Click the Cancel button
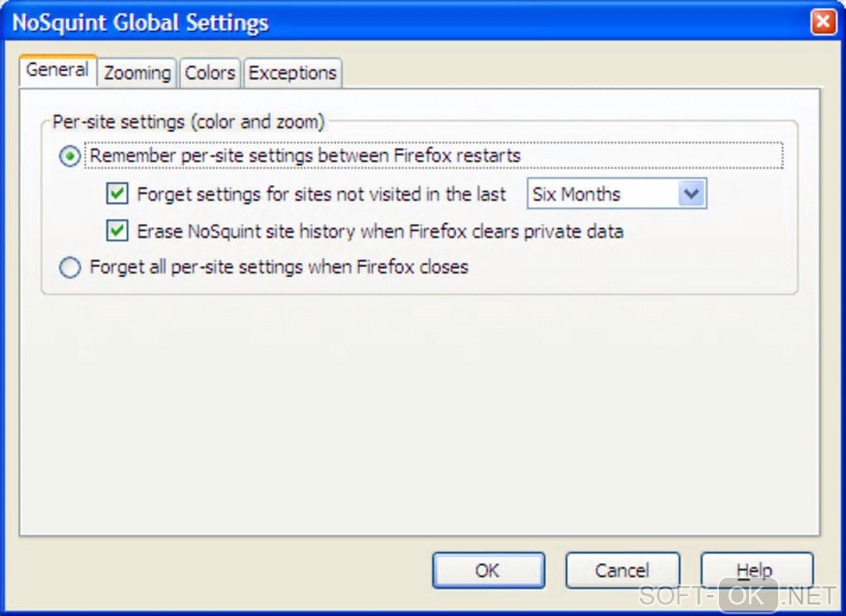Screen dimensions: 846x616 [x=622, y=570]
